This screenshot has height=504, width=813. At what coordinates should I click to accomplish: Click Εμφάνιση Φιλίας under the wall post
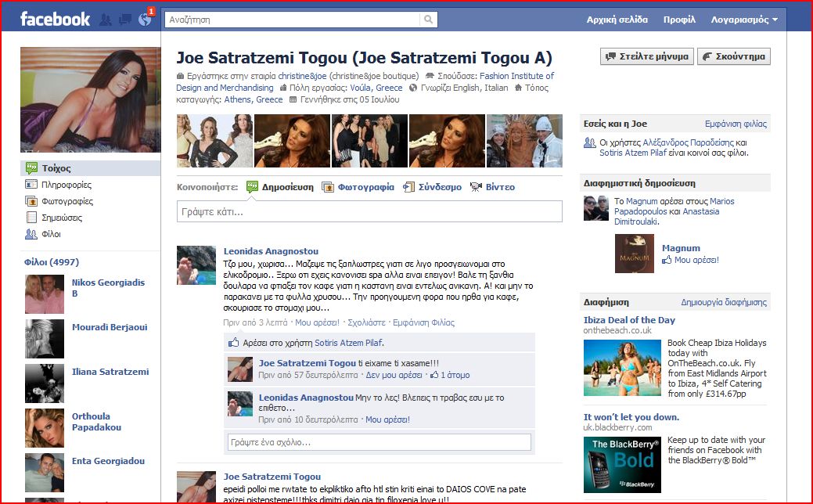423,322
